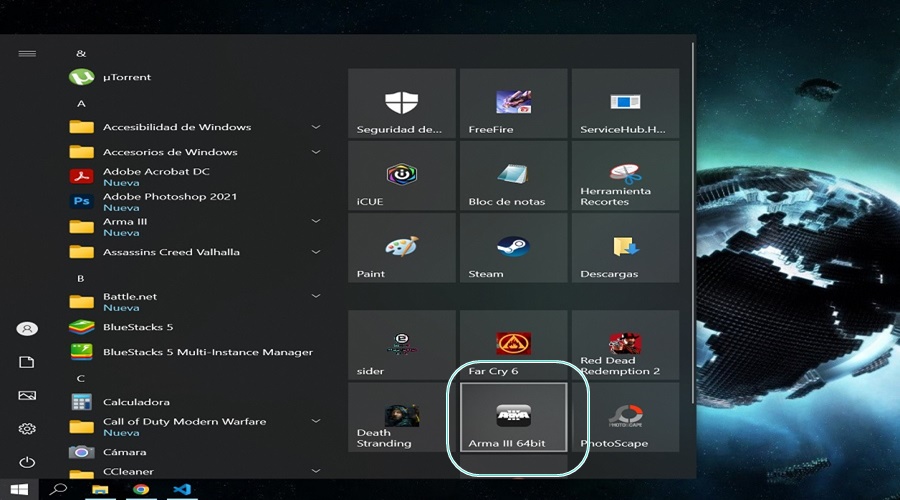Open File Explorer from the taskbar
This screenshot has width=900, height=500.
click(x=100, y=490)
